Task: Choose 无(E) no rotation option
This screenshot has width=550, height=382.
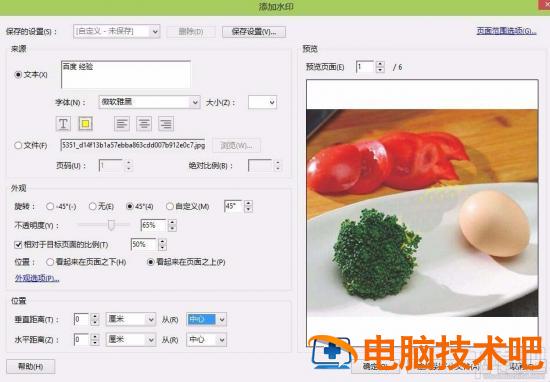Action: 93,207
